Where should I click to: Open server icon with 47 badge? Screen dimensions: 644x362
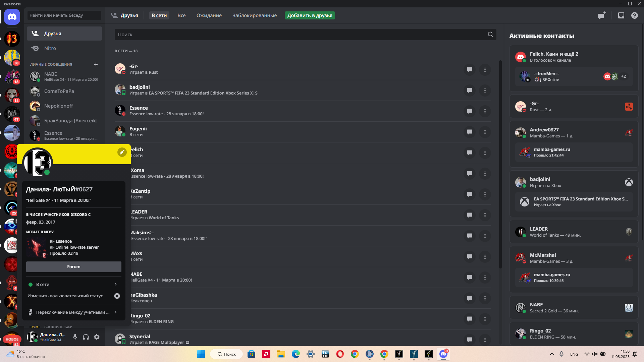pyautogui.click(x=12, y=114)
